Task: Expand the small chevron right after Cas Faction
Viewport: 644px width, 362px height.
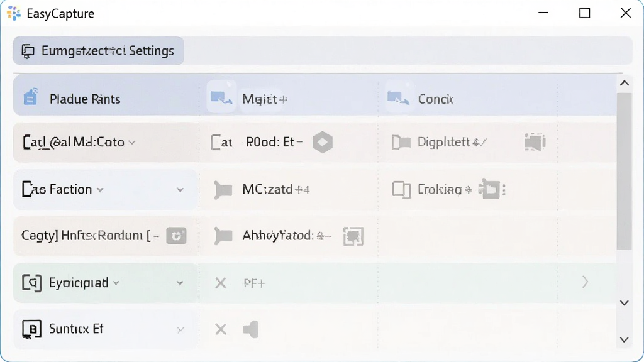Action: pyautogui.click(x=100, y=190)
